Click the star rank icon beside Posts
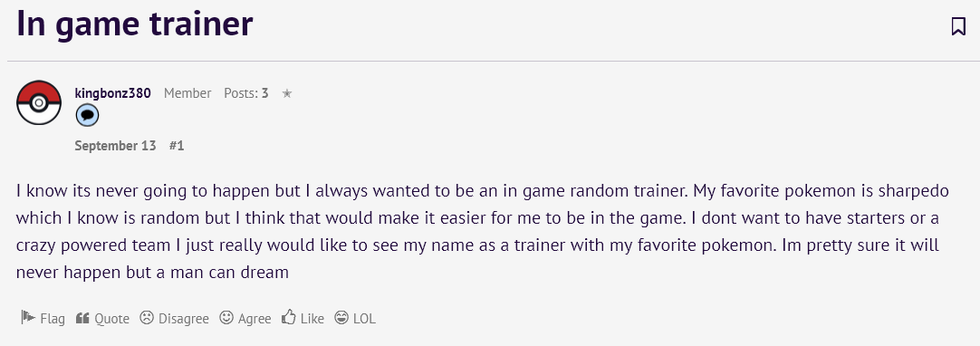980x346 pixels. tap(287, 93)
